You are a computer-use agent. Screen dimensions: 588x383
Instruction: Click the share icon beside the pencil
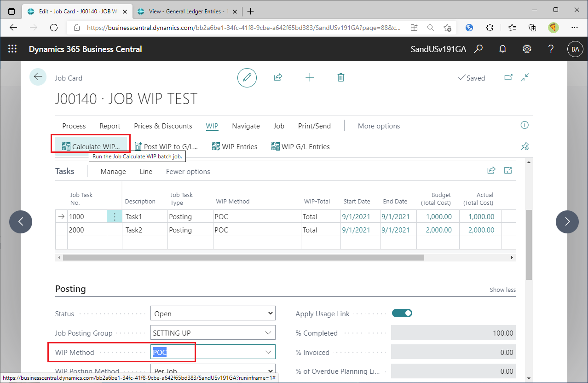(x=278, y=77)
